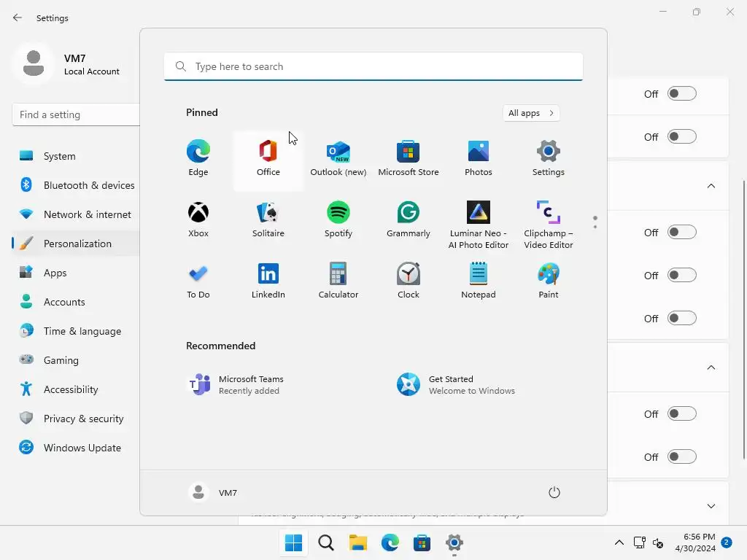Open the Solitaire game
747x560 pixels.
click(268, 220)
